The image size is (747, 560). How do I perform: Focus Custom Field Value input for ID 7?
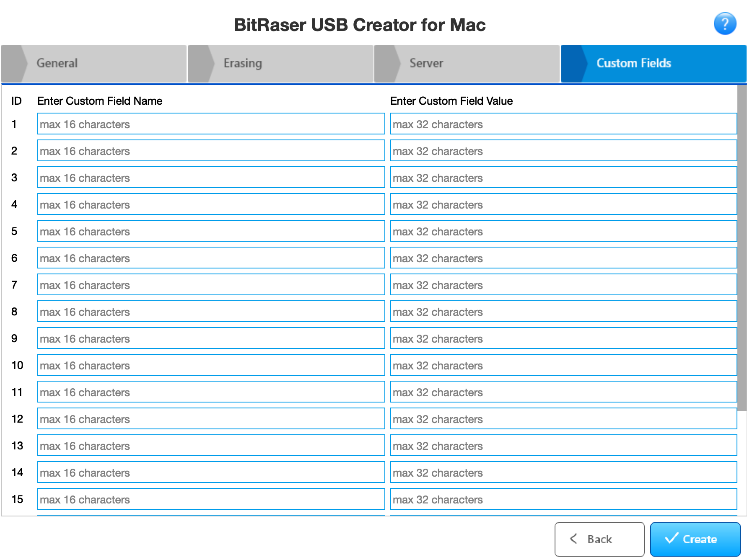click(563, 284)
